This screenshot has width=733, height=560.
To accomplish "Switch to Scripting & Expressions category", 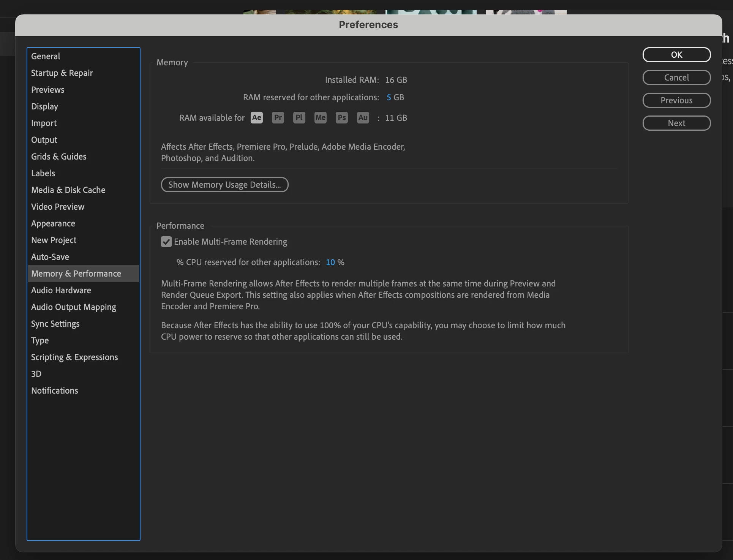I will click(x=74, y=357).
